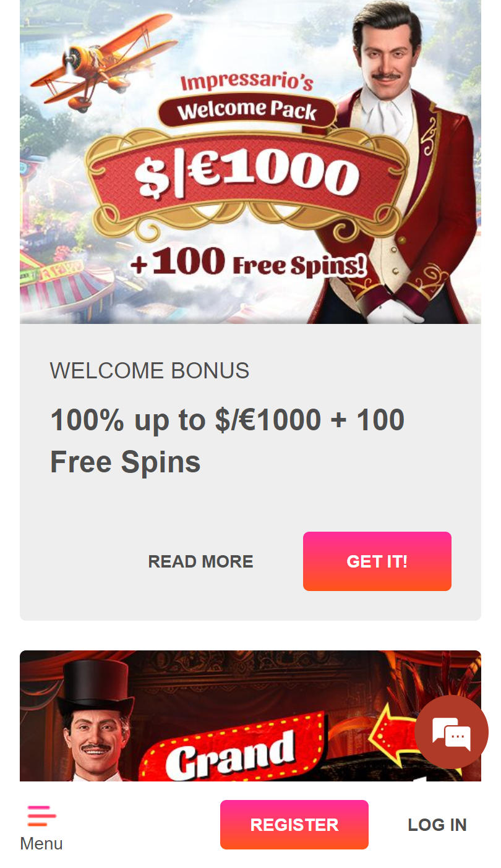
Task: Open the Impressario's Welcome Pack banner image
Action: [x=250, y=162]
